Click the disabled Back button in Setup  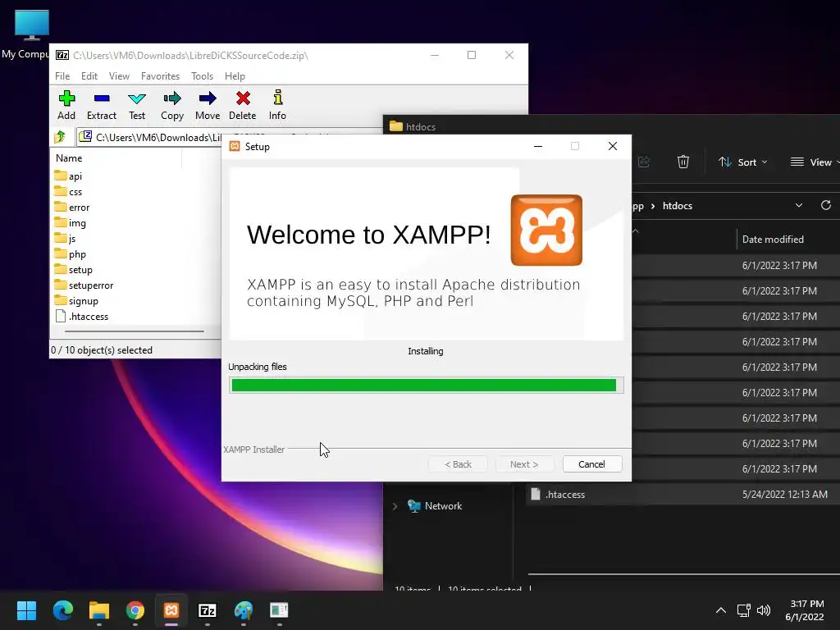(x=458, y=464)
